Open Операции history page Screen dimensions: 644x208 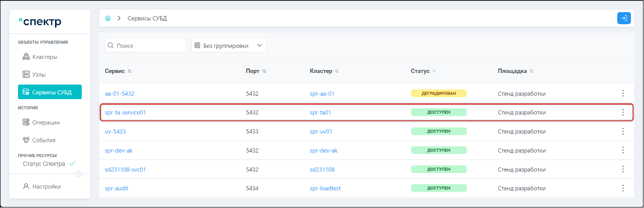click(x=46, y=122)
